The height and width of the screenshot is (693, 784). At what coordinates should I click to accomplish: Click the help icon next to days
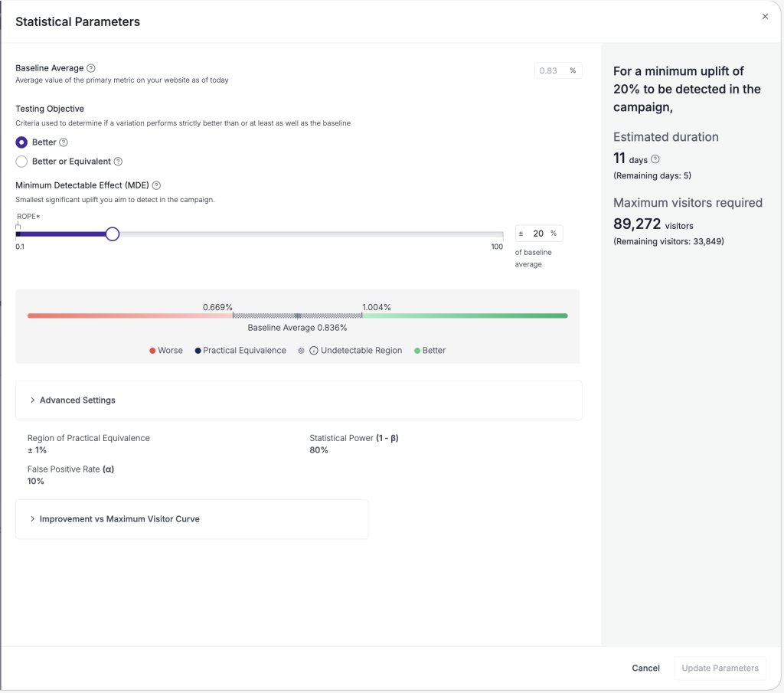click(655, 159)
